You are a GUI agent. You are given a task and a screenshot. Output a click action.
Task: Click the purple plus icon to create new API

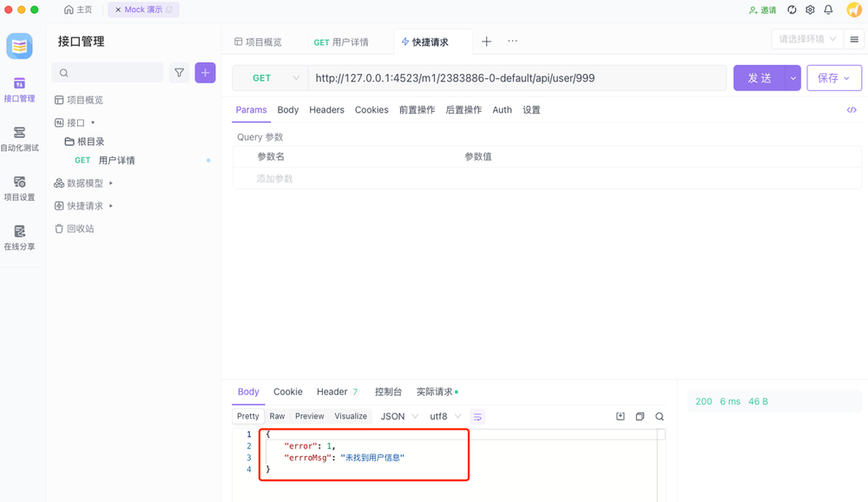coord(205,73)
